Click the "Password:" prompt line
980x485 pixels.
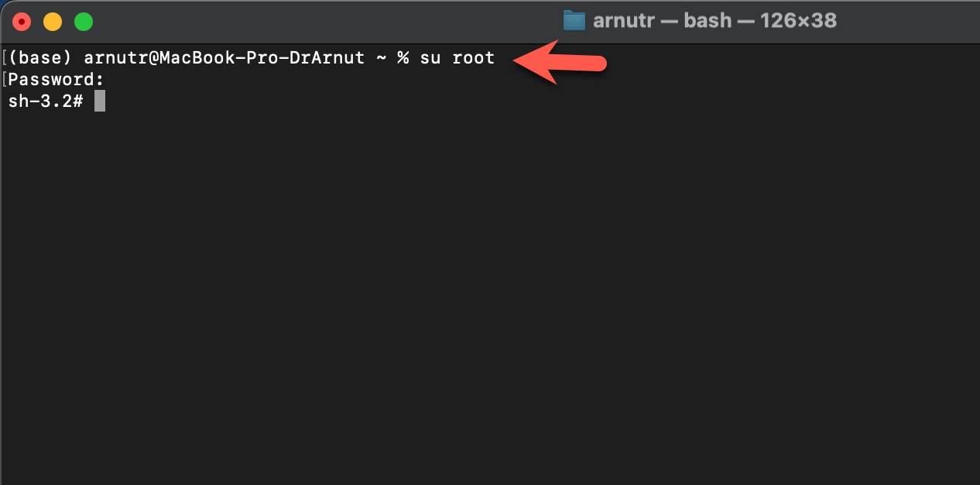(x=56, y=80)
